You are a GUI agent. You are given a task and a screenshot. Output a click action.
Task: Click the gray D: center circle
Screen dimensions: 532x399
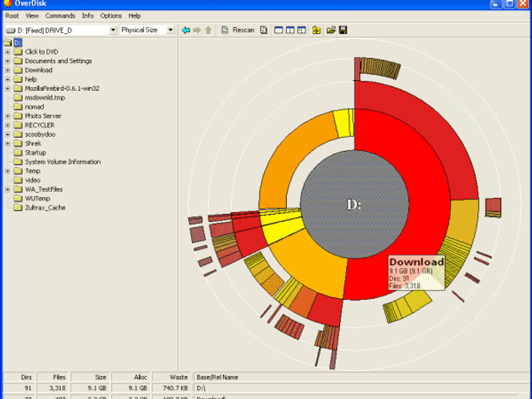[354, 205]
